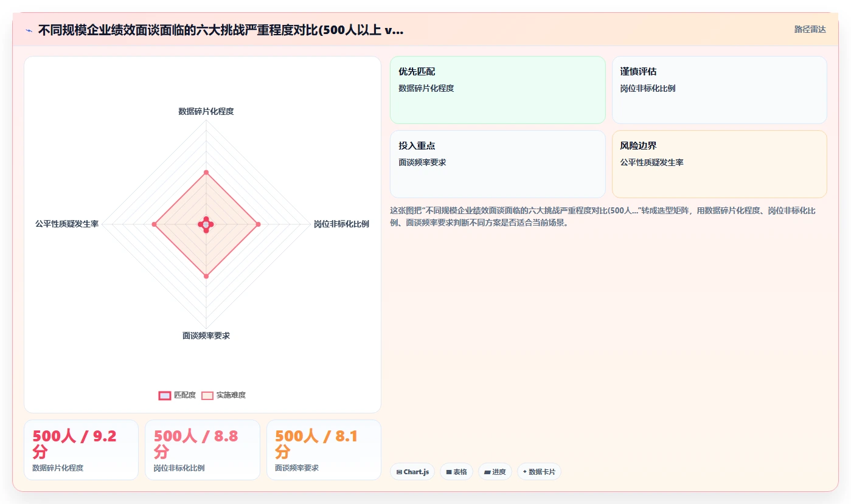
Task: Click the 500人 / 8.1分 stat card
Action: (x=324, y=450)
